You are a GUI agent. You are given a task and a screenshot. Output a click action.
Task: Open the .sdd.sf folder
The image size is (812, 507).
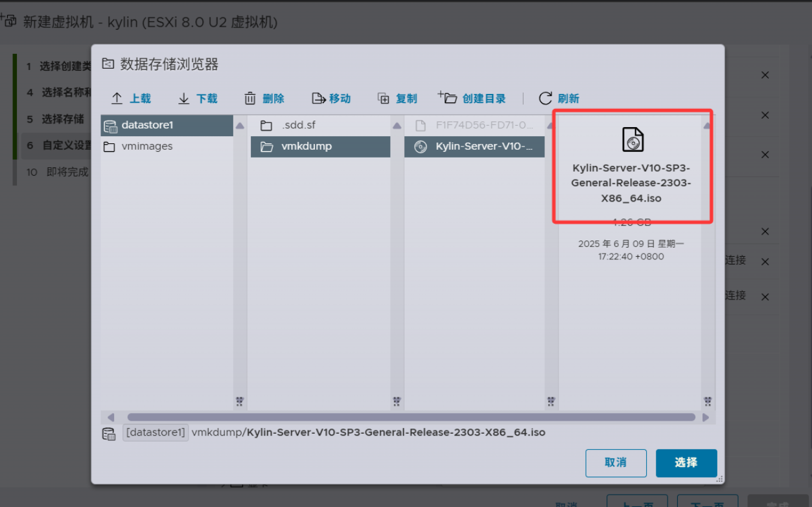(298, 125)
